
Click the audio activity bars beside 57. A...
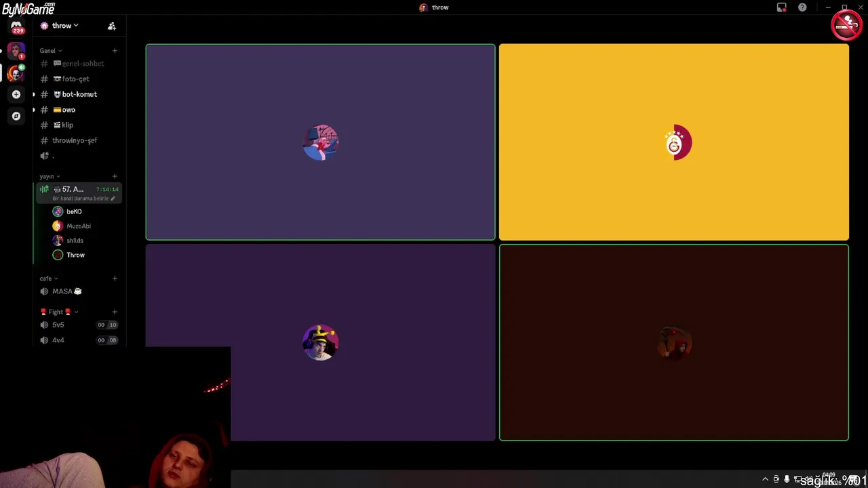coord(44,190)
